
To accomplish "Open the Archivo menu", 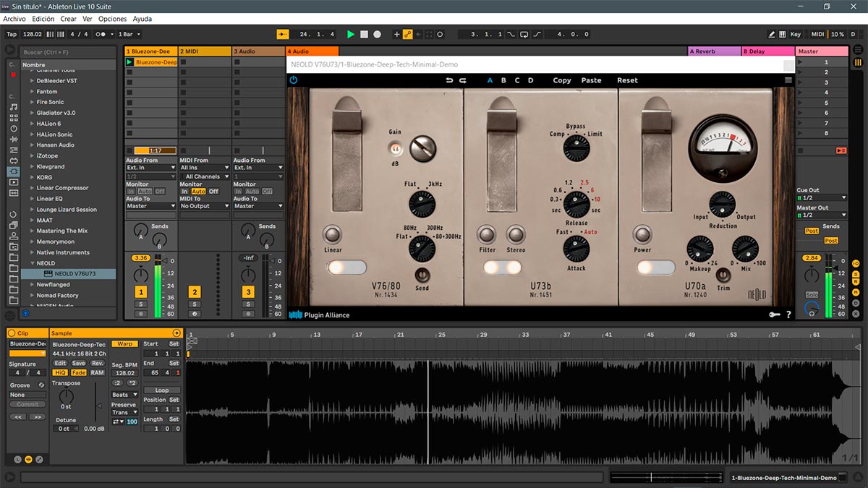I will [x=14, y=19].
